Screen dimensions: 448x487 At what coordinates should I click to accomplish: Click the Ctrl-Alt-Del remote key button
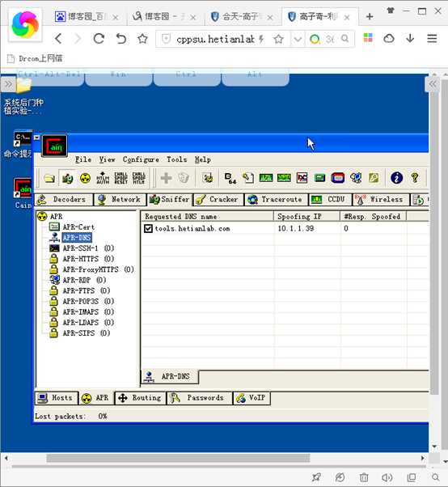tap(50, 78)
